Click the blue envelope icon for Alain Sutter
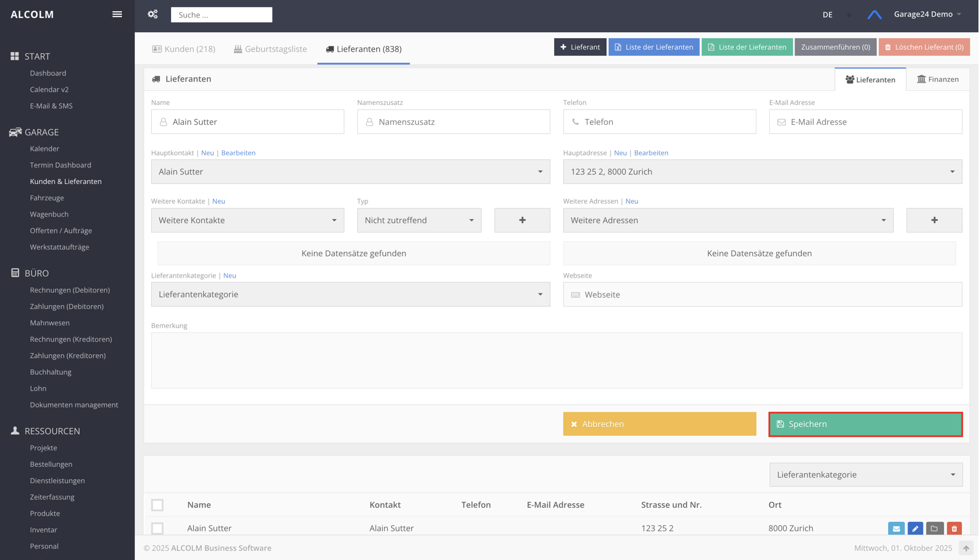 click(896, 528)
